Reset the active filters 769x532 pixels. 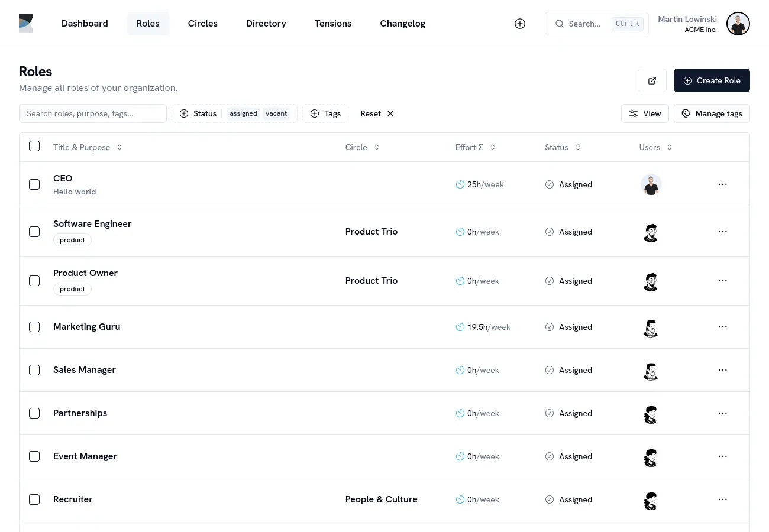[x=377, y=113]
